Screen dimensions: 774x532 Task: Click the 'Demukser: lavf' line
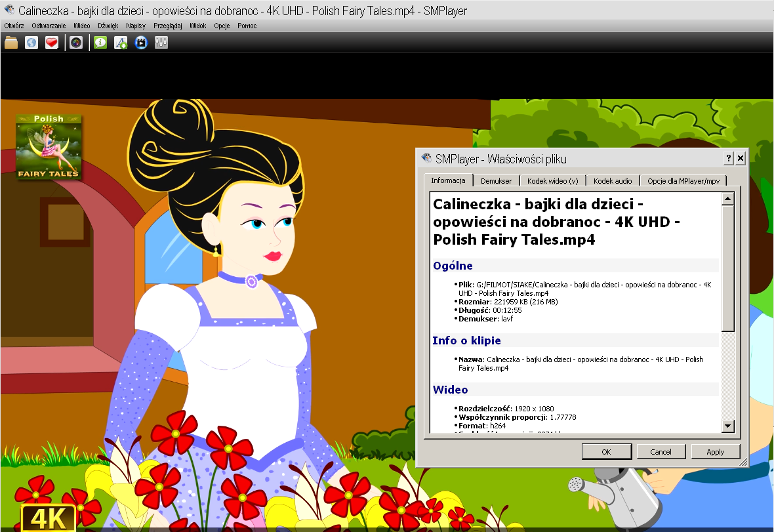point(486,319)
